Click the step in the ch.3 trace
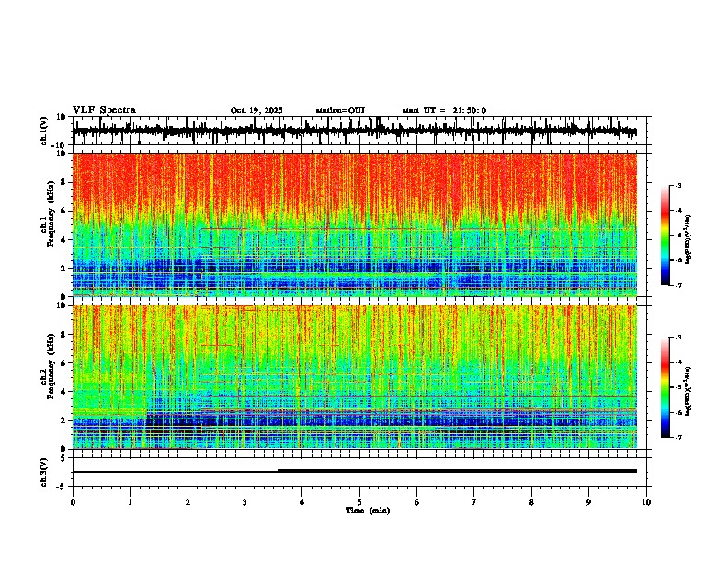Image resolution: width=728 pixels, height=563 pixels. coord(279,471)
